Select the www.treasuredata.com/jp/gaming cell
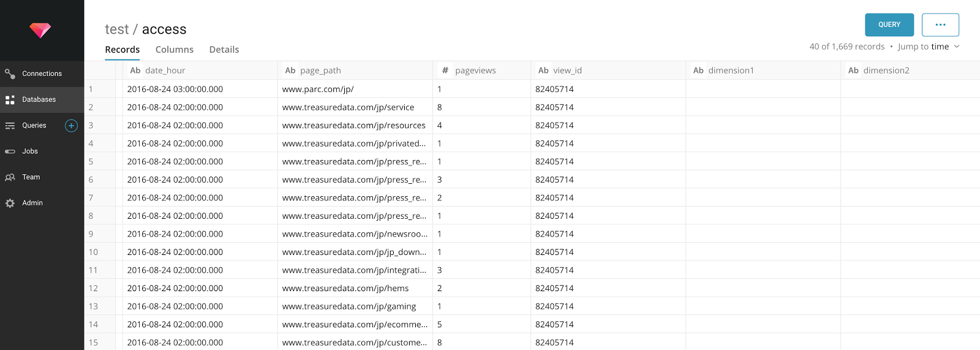This screenshot has height=350, width=980. coord(355,306)
